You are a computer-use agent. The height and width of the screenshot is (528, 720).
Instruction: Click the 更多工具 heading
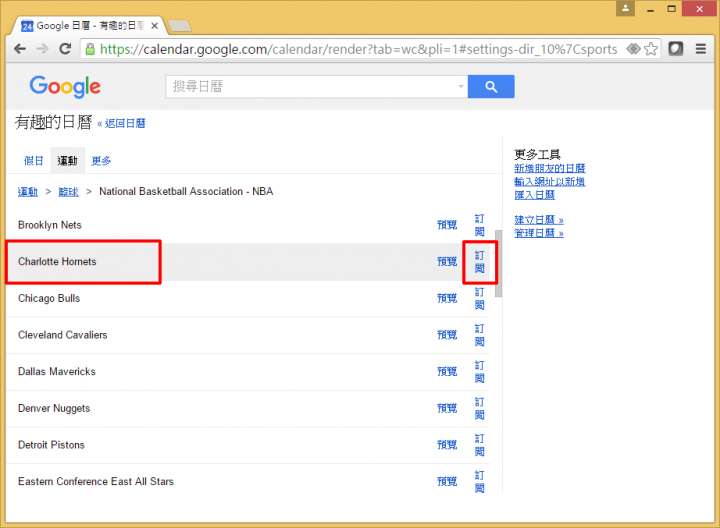coord(537,155)
